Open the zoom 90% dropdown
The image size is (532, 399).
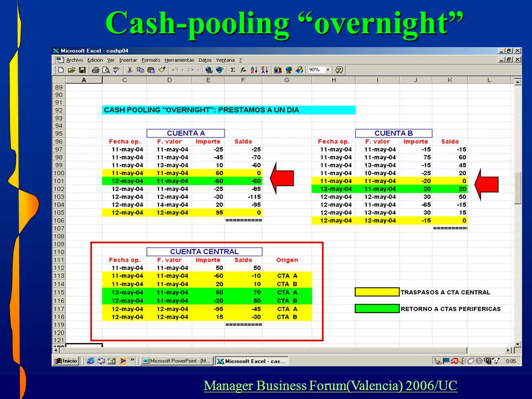click(328, 70)
